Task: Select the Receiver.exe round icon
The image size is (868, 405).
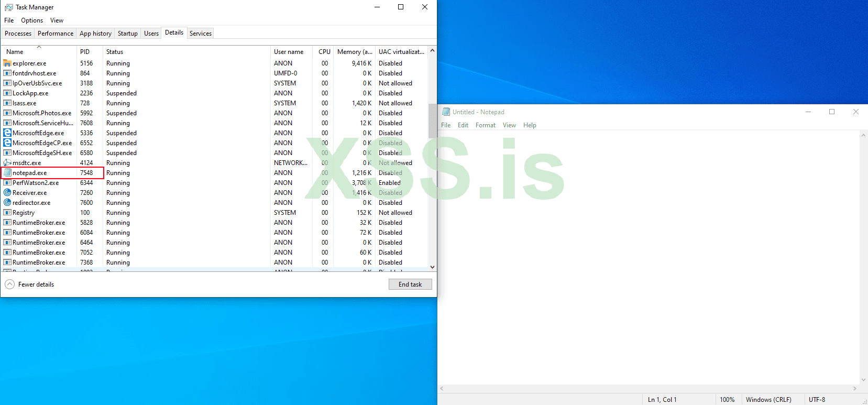Action: (7, 193)
